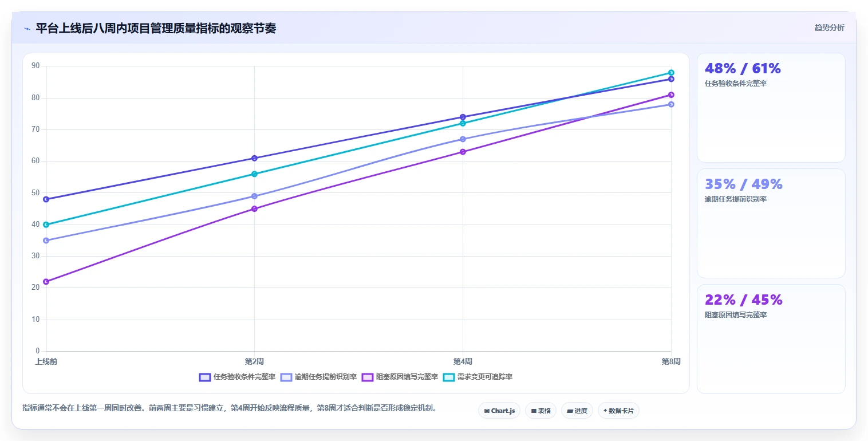Click the 第4周 x-axis label
This screenshot has width=868, height=441.
463,361
